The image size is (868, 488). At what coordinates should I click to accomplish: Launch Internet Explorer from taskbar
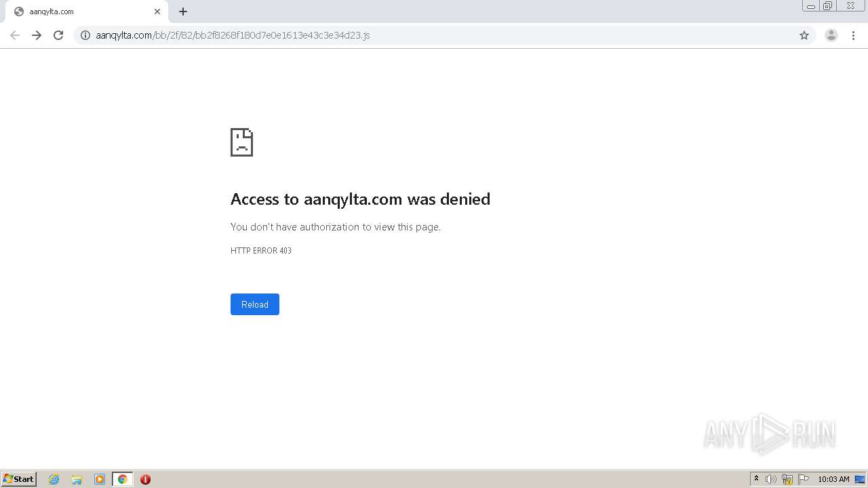(54, 479)
